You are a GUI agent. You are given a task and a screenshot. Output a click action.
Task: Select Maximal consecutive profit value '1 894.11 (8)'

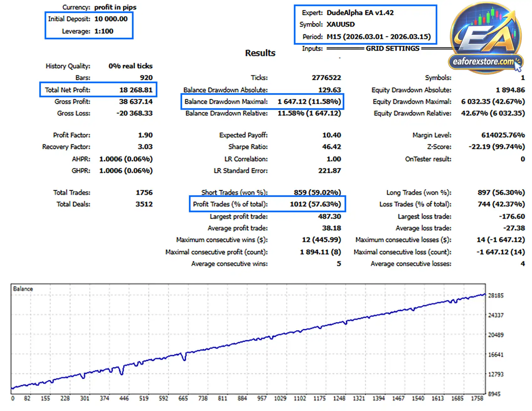click(x=321, y=252)
